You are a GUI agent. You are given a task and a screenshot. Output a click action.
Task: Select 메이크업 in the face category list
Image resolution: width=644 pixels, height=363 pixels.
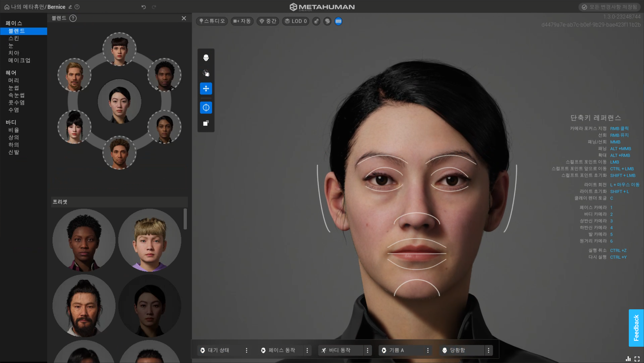(19, 60)
